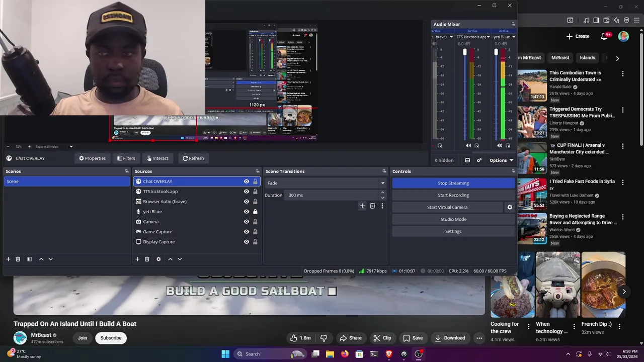
Task: Toggle monitoring headphone icon for TTS kicktools.app
Action: [477, 145]
